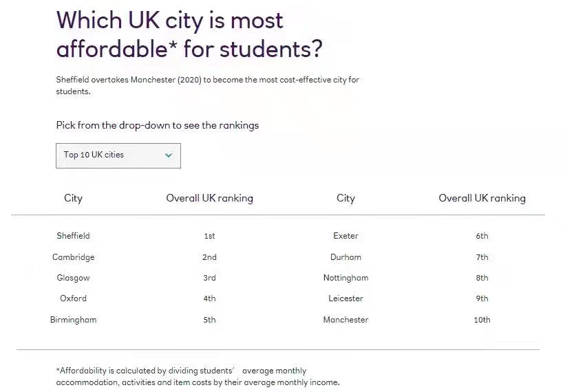
Task: Select Leicester city entry
Action: pyautogui.click(x=346, y=298)
